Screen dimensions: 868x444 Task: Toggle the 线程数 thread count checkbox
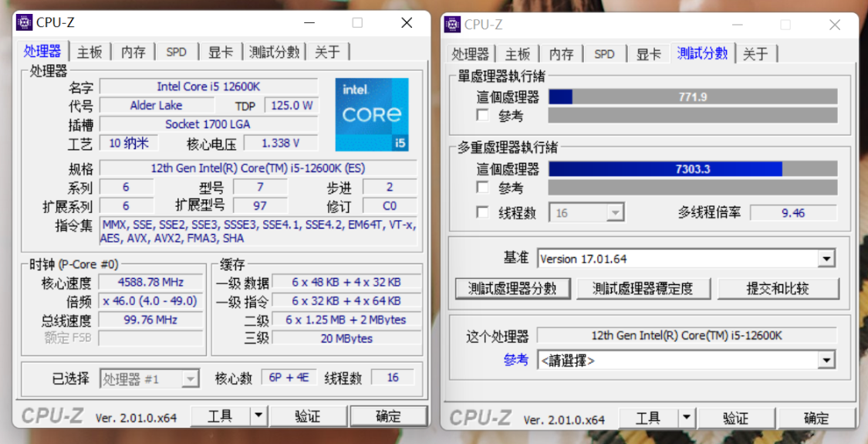click(x=483, y=212)
